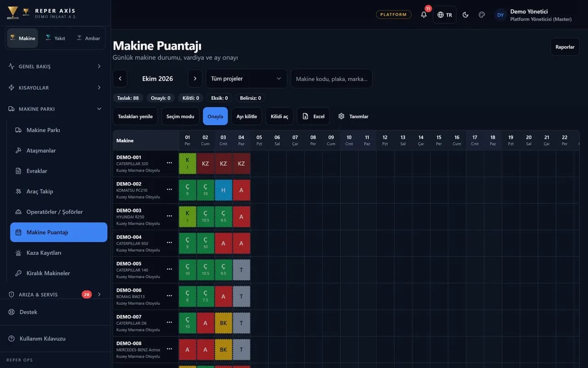Viewport: 588px width, 368px height.
Task: Open the Destek support page
Action: click(55, 312)
